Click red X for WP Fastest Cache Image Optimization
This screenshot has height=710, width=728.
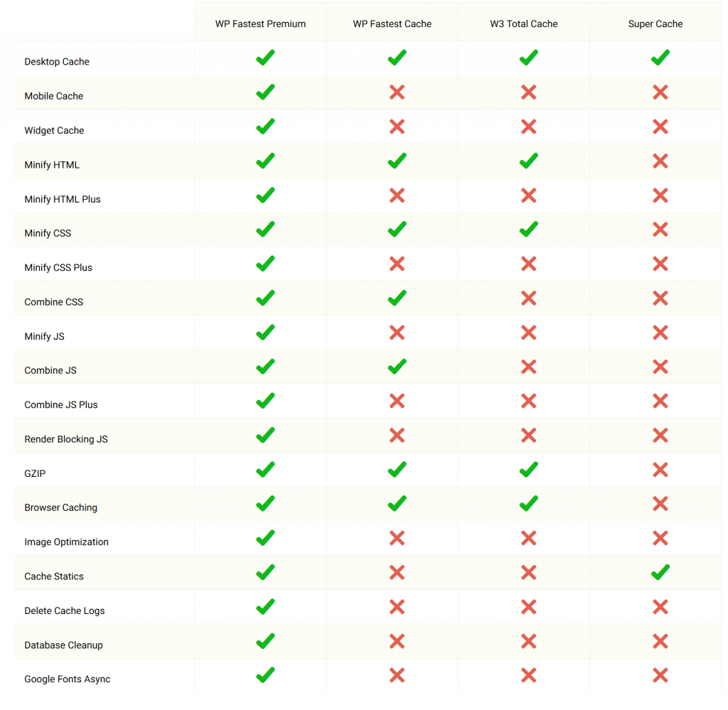pos(397,538)
